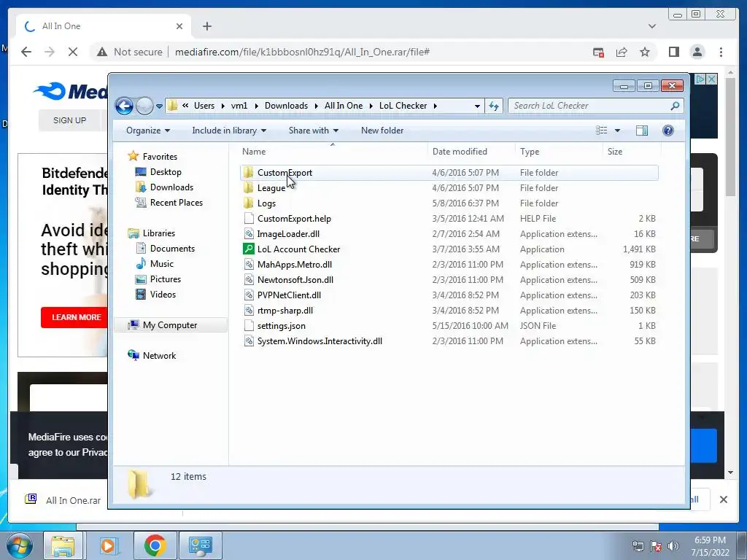Click the Chrome share page icon
Image resolution: width=747 pixels, height=560 pixels.
[622, 52]
